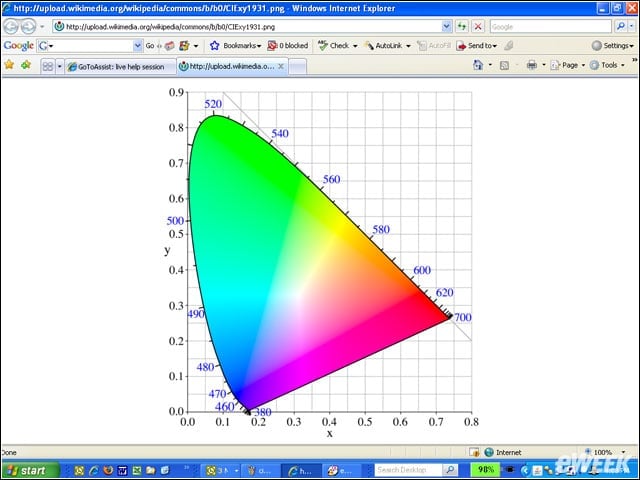Click the Print icon in command bar
Image resolution: width=640 pixels, height=480 pixels.
532,65
